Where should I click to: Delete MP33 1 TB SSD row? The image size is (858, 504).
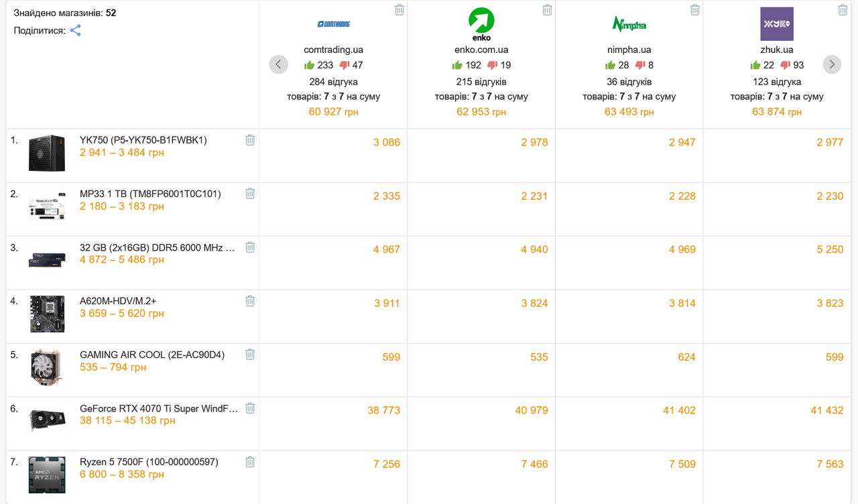250,194
